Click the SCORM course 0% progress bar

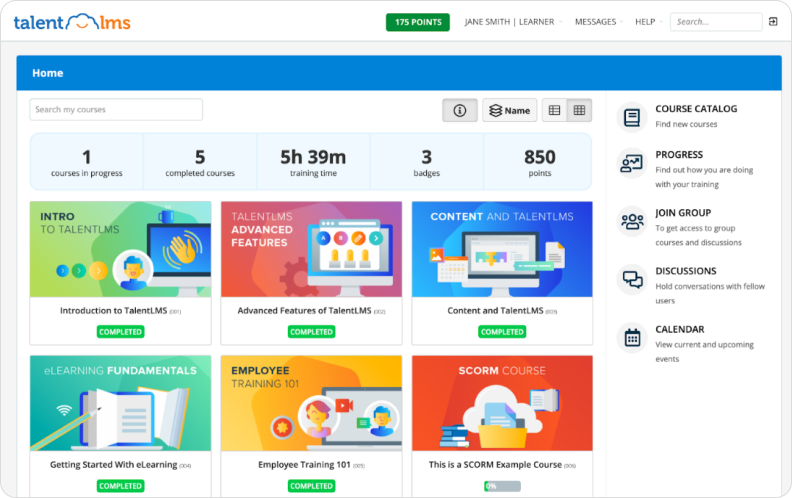[502, 486]
